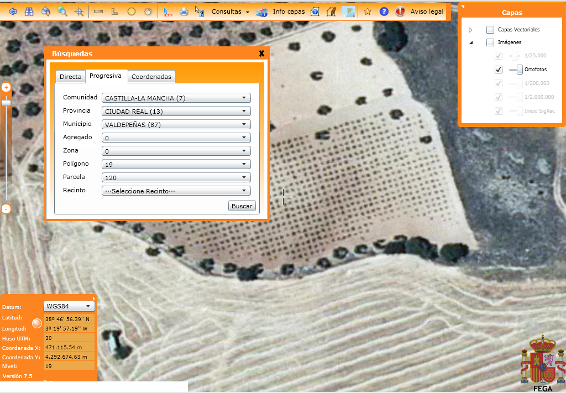The height and width of the screenshot is (393, 566).
Task: Select the magnifier zoom tool
Action: coord(62,12)
